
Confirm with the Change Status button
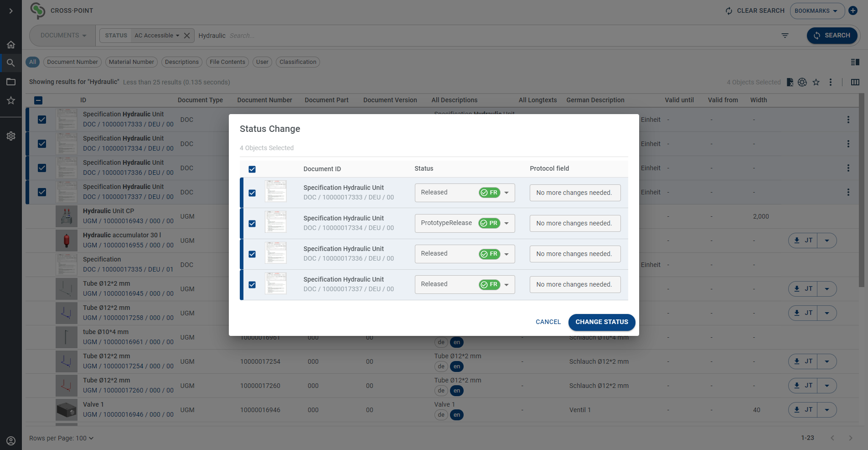[x=602, y=322]
